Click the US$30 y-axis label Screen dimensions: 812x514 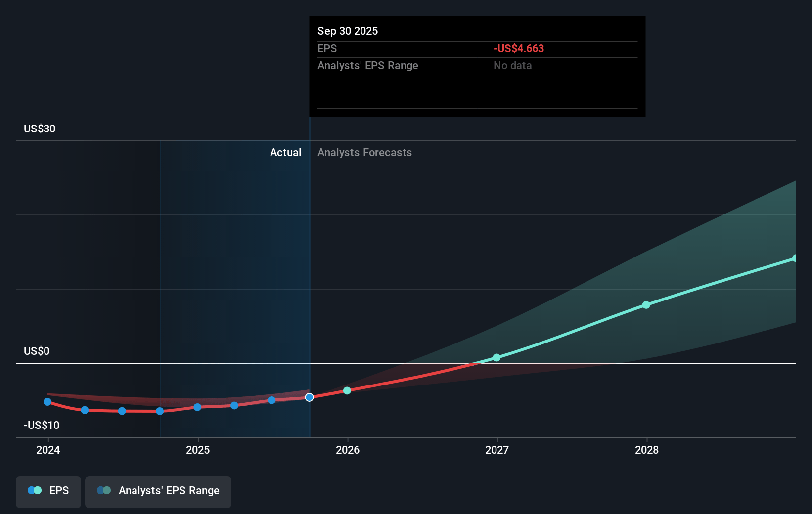40,129
